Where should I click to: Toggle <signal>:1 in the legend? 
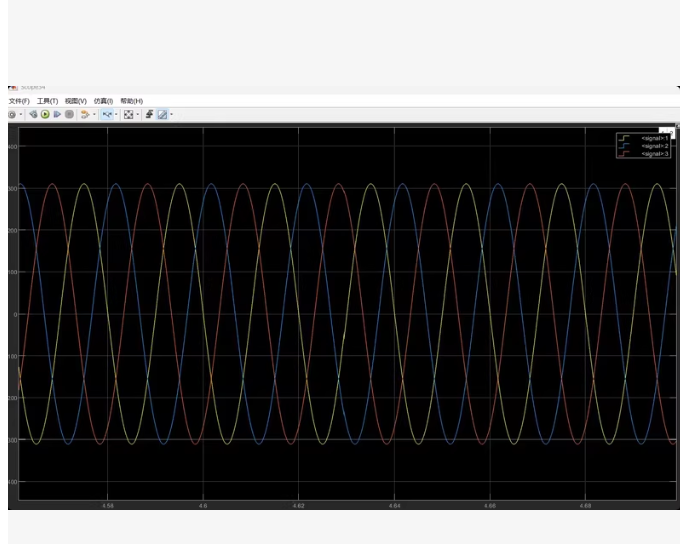pyautogui.click(x=655, y=138)
